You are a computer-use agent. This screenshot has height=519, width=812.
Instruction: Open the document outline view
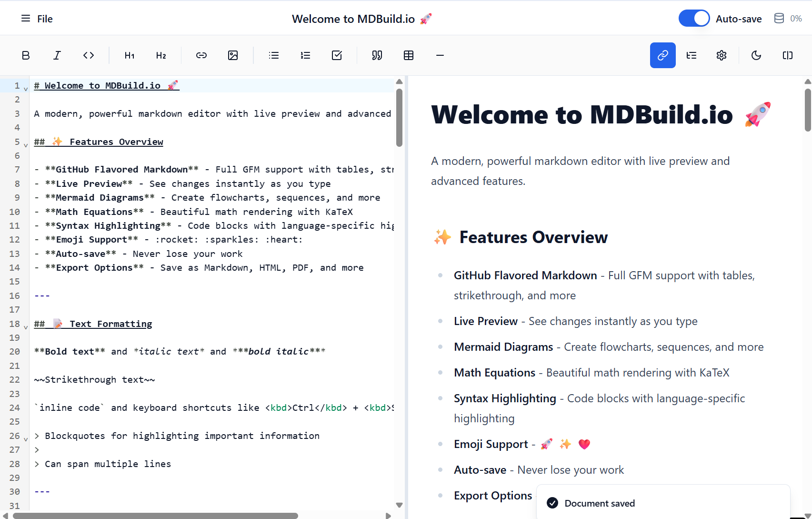691,55
